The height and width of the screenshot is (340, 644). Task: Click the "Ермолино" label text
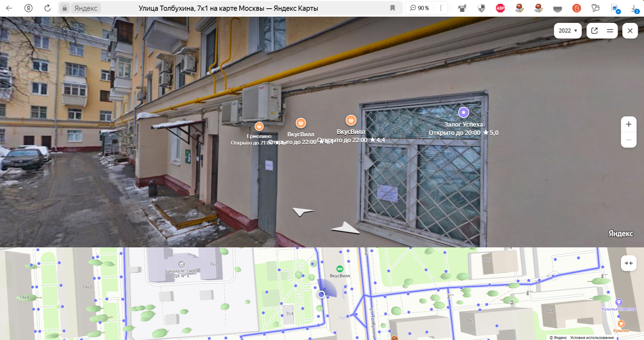coord(259,136)
